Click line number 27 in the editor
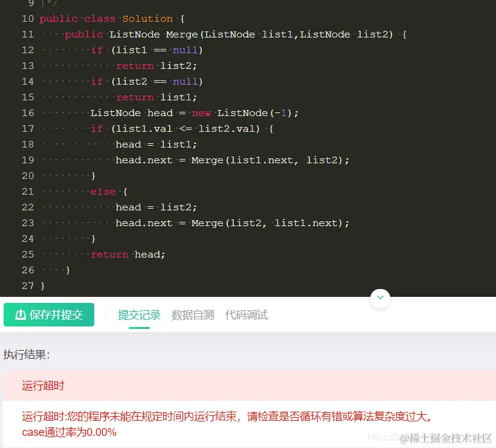Screen dimensions: 496x448 [28, 285]
